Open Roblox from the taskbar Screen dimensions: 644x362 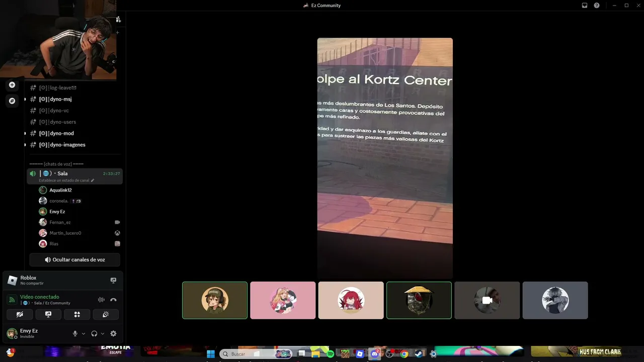coord(360,354)
